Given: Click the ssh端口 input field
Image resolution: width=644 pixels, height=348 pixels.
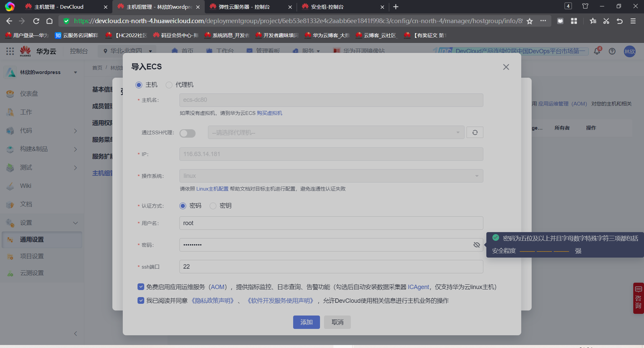Looking at the screenshot, I should click(x=331, y=267).
